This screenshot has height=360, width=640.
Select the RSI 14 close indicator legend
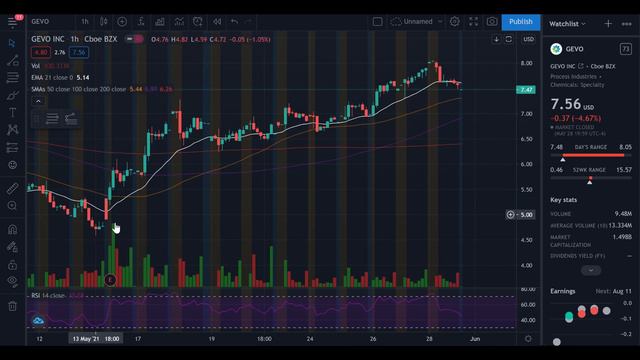pyautogui.click(x=57, y=296)
